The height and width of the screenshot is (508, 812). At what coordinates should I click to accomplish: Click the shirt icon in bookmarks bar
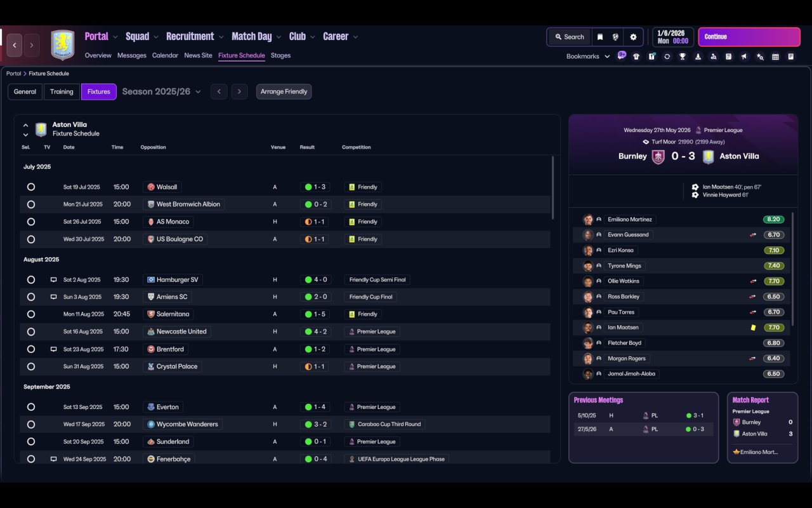(x=636, y=57)
